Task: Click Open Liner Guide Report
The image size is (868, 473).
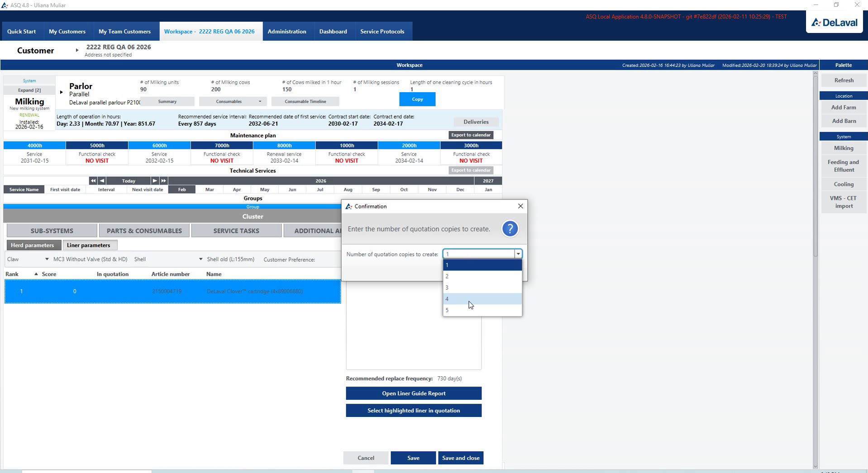Action: click(x=414, y=393)
